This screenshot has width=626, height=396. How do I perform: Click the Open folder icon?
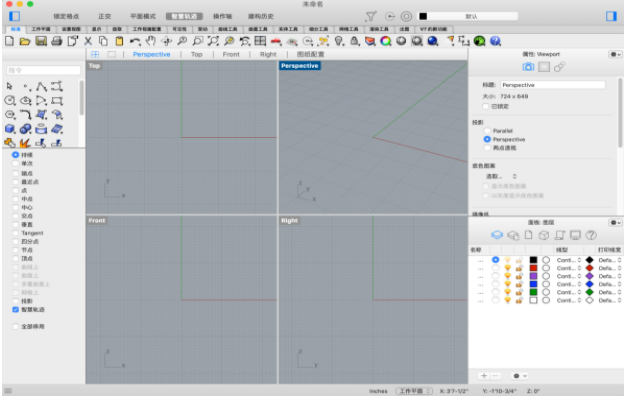25,41
